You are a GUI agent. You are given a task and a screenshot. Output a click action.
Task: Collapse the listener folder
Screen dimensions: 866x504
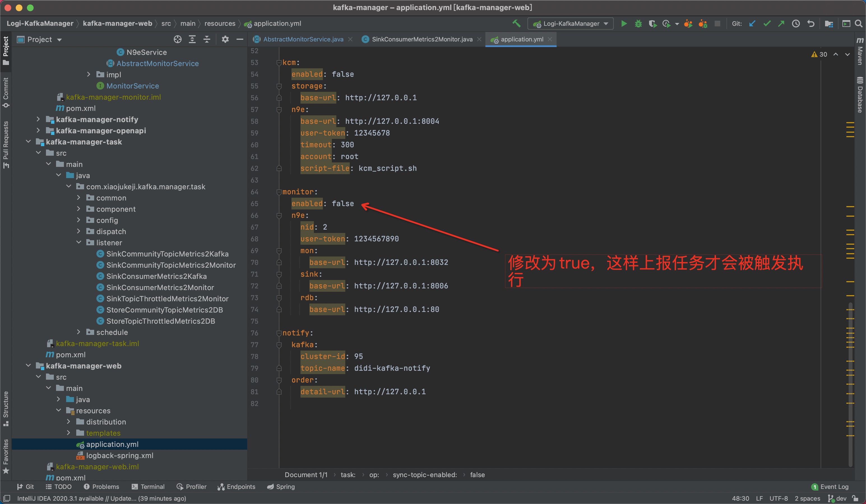coord(79,242)
